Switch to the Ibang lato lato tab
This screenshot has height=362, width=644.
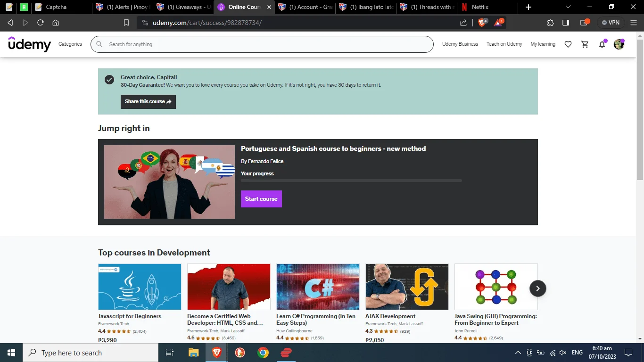point(366,7)
